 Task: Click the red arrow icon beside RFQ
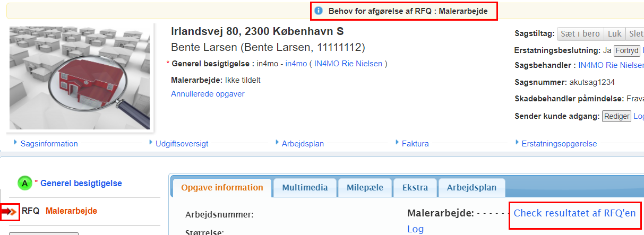tap(10, 212)
